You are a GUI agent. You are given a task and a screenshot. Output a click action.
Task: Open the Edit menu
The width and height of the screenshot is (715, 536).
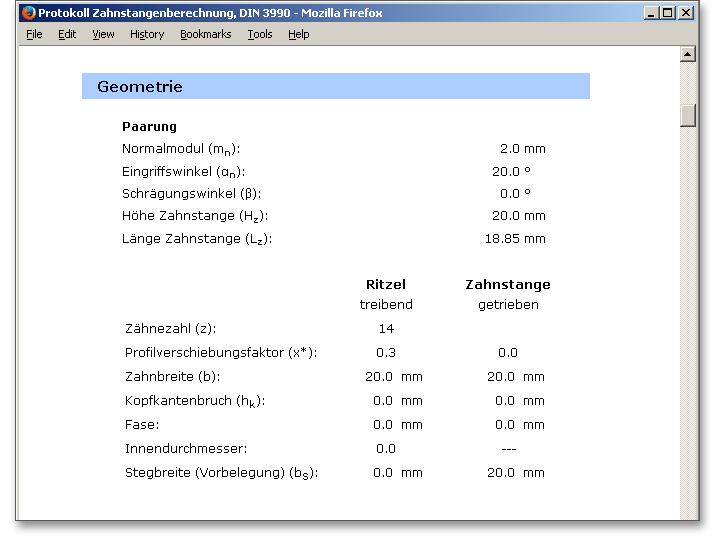pyautogui.click(x=67, y=34)
